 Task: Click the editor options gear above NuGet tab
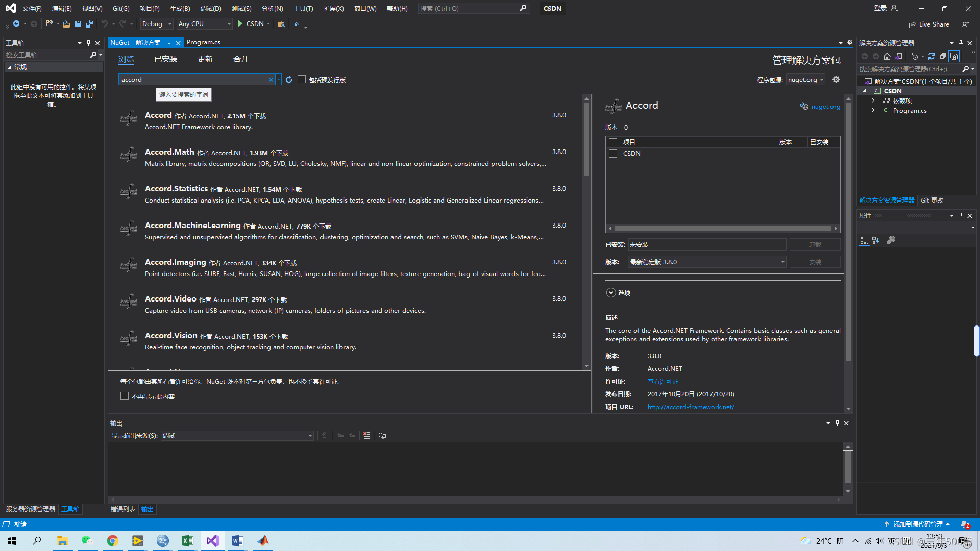click(850, 43)
